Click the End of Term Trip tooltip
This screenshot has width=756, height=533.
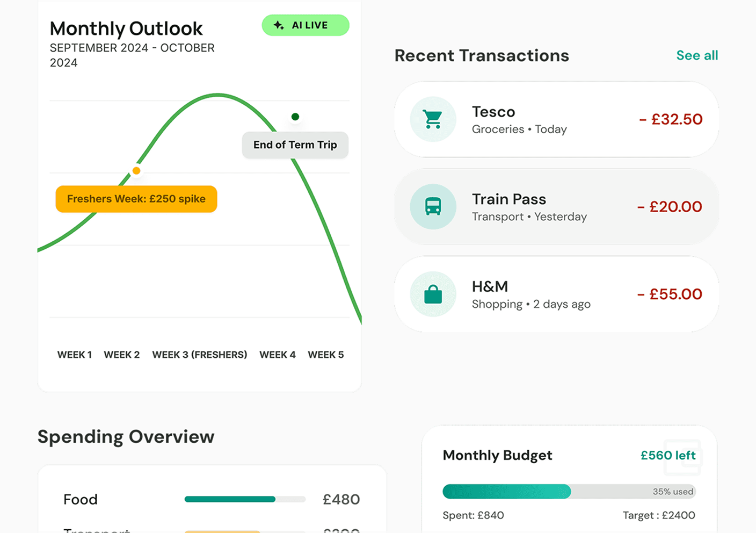pyautogui.click(x=295, y=145)
